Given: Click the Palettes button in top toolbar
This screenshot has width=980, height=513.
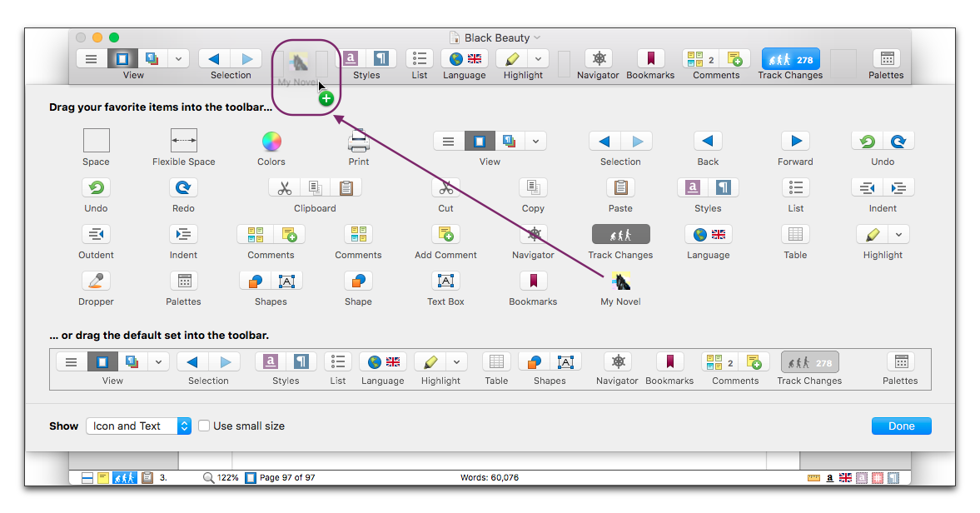Looking at the screenshot, I should (886, 59).
